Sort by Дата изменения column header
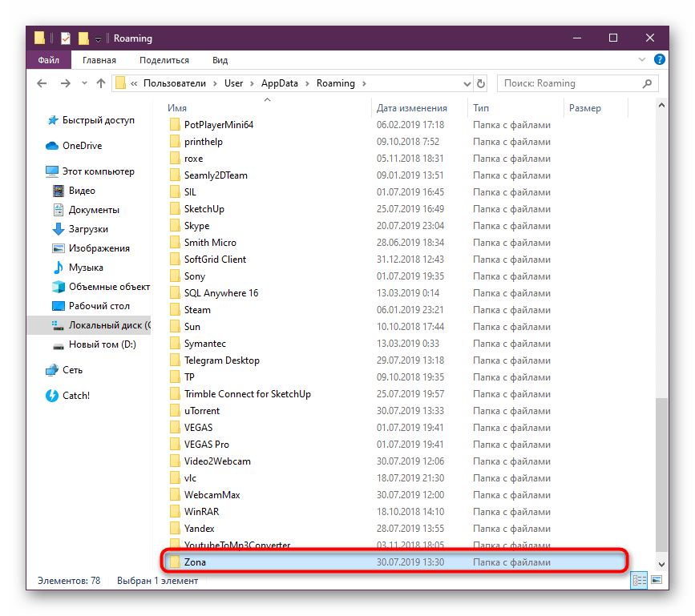695x616 pixels. click(x=412, y=108)
